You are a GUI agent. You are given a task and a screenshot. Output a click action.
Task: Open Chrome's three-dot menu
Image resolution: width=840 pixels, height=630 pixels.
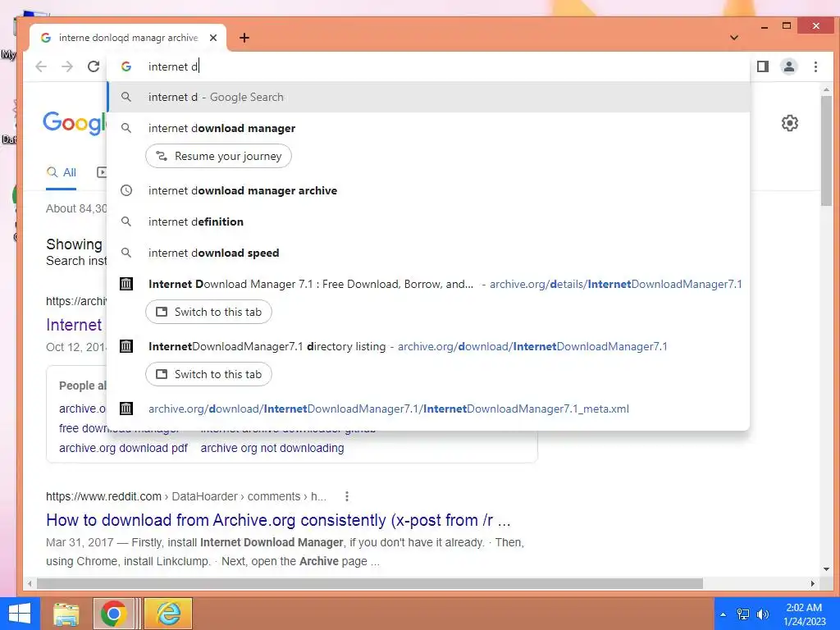(x=815, y=66)
